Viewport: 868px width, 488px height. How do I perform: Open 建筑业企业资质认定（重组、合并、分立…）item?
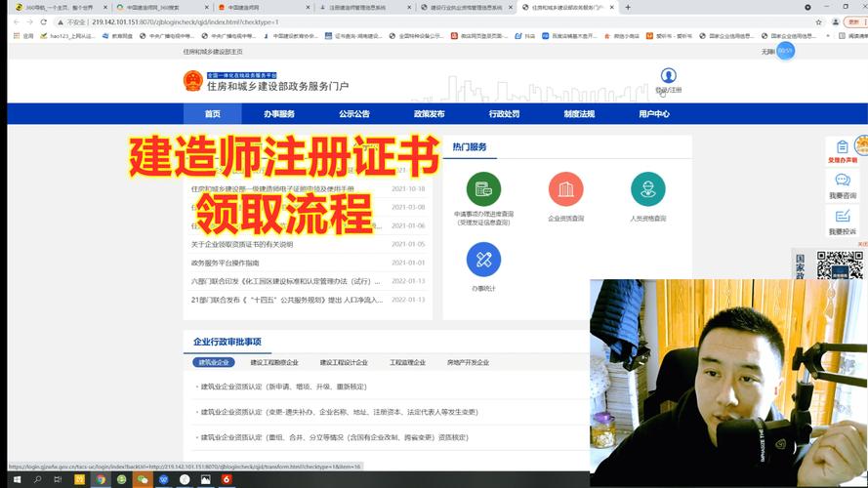tap(334, 437)
